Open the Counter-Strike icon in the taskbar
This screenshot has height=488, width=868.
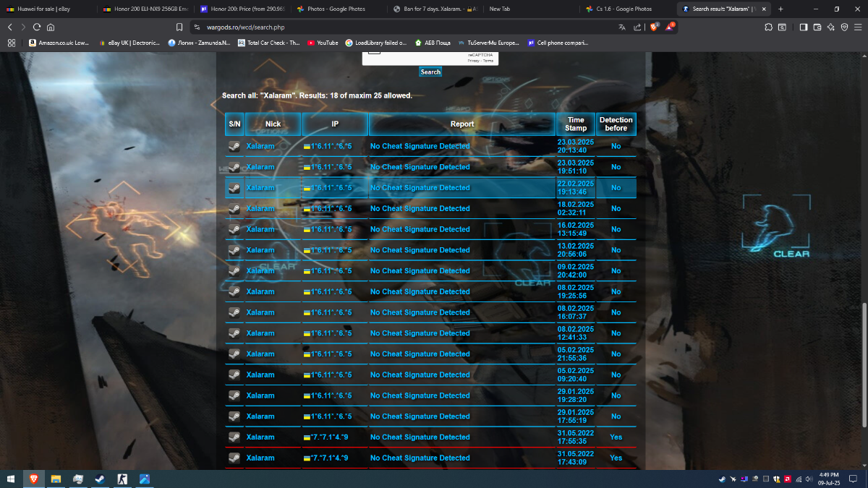tap(123, 479)
